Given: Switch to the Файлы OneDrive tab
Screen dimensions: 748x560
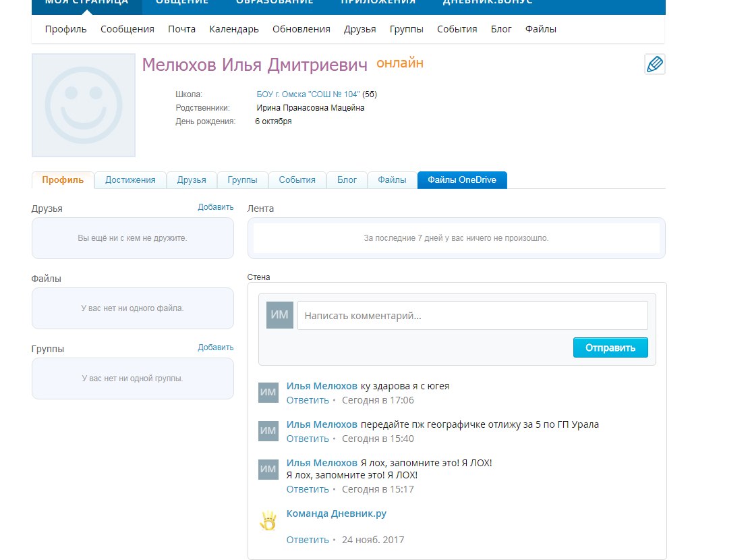Looking at the screenshot, I should pyautogui.click(x=461, y=180).
